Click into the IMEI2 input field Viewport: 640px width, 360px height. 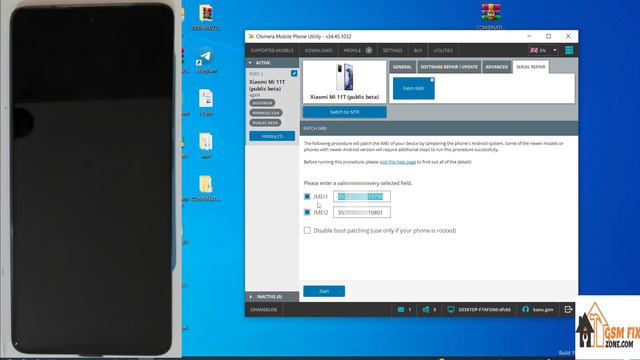[362, 212]
